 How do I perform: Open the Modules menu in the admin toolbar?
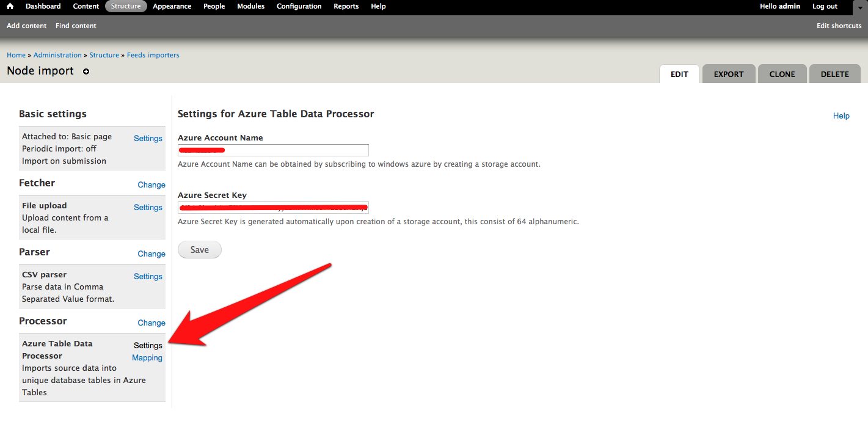[250, 6]
